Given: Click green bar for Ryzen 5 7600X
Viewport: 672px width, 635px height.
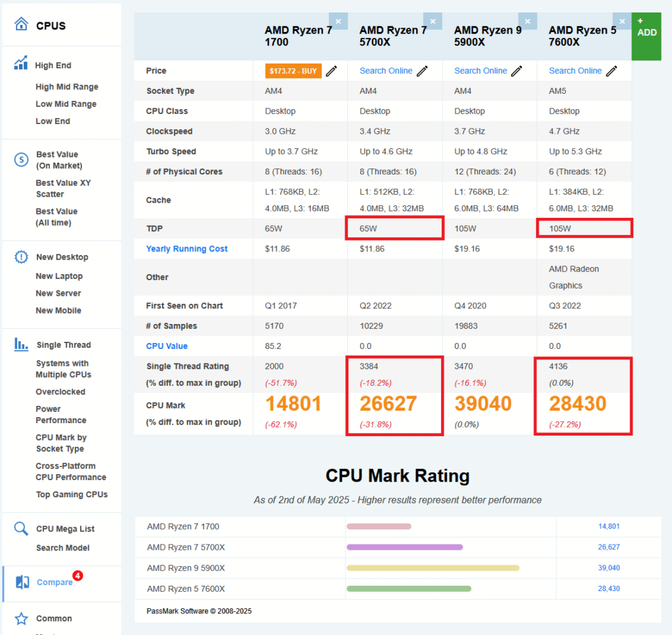Looking at the screenshot, I should point(409,588).
